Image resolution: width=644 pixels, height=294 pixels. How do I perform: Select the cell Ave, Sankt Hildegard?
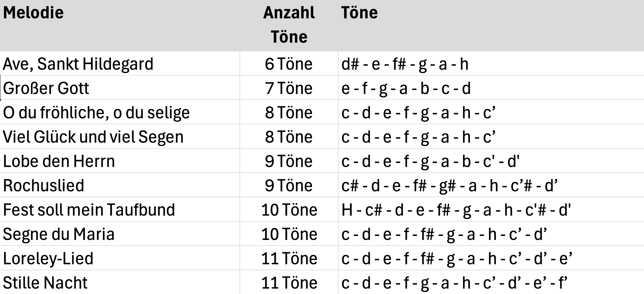pyautogui.click(x=120, y=64)
